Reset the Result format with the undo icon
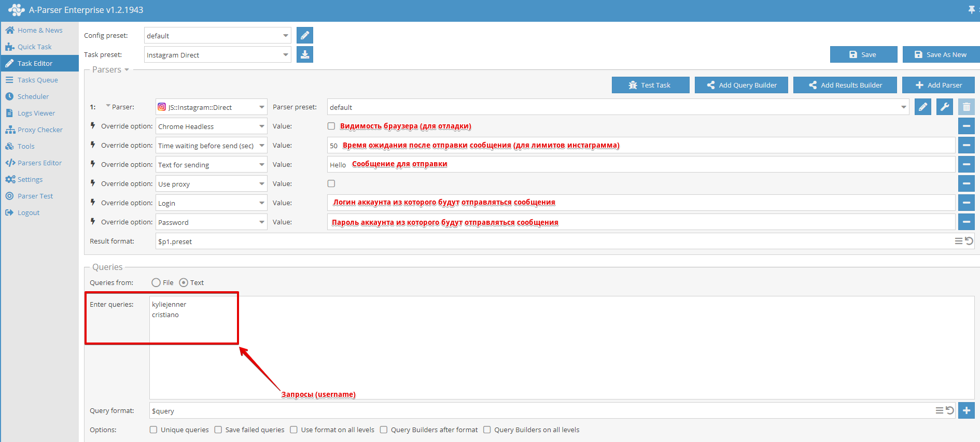The width and height of the screenshot is (980, 442). [969, 241]
